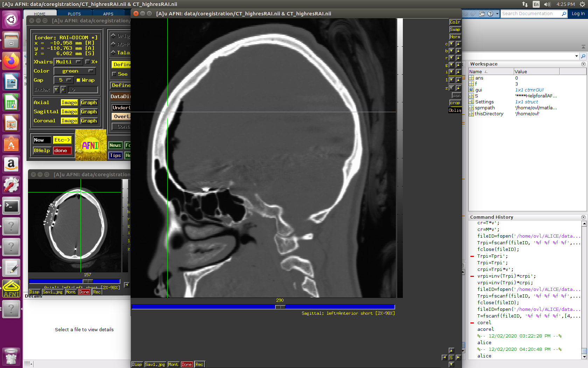The image size is (588, 368).
Task: Click the Workspace Value column header
Action: click(x=537, y=71)
